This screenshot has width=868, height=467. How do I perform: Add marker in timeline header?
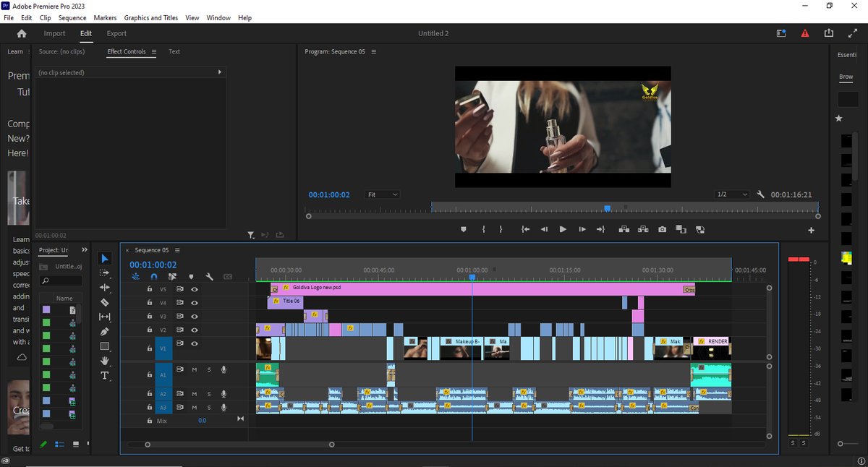191,276
